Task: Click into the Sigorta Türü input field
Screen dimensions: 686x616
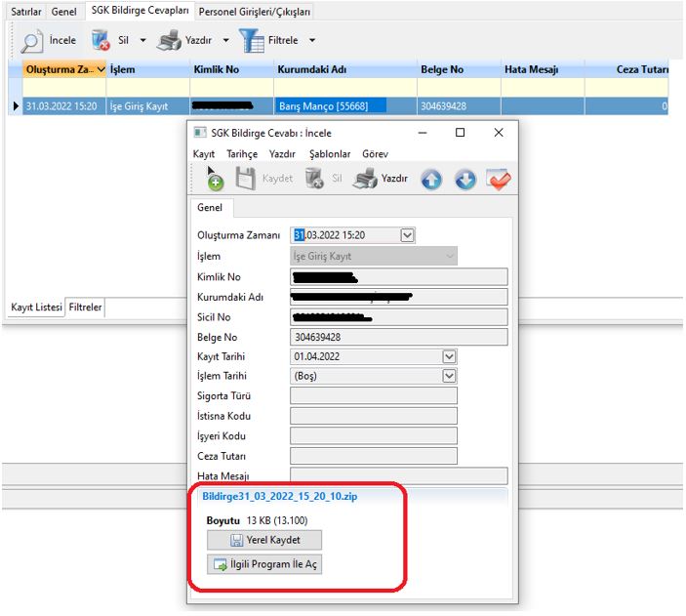Action: tap(373, 396)
